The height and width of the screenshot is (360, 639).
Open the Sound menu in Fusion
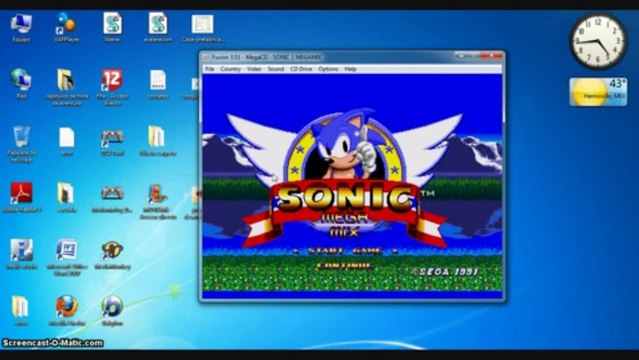tap(276, 69)
